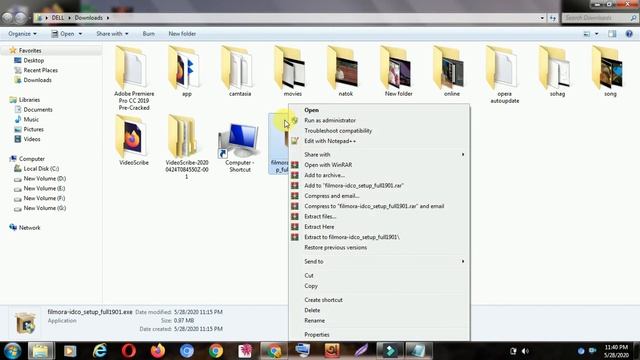Click the Windows Start button
The height and width of the screenshot is (360, 640).
coord(12,351)
